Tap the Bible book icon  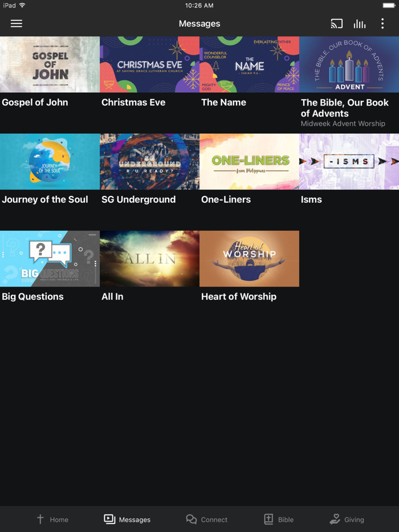point(268,519)
